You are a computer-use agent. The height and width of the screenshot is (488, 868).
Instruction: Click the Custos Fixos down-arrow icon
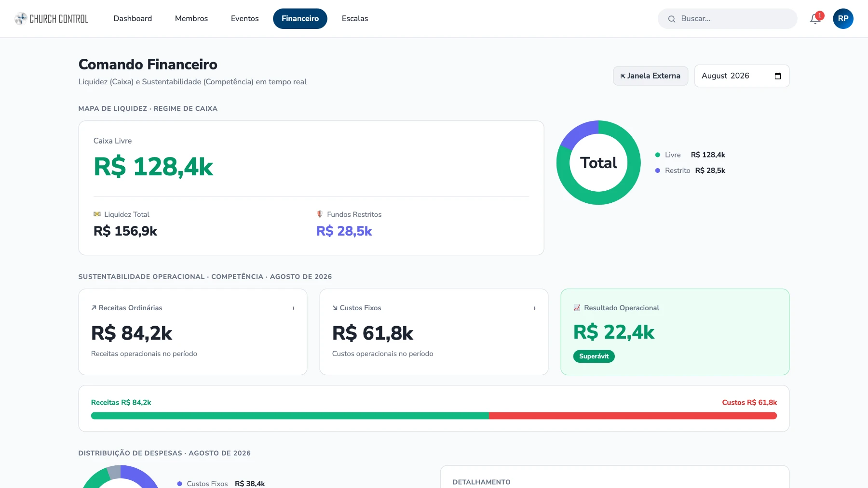(335, 308)
